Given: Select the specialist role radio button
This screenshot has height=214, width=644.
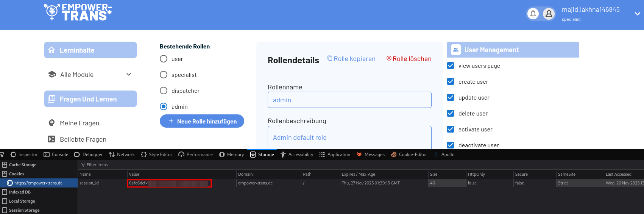Looking at the screenshot, I should tap(164, 75).
